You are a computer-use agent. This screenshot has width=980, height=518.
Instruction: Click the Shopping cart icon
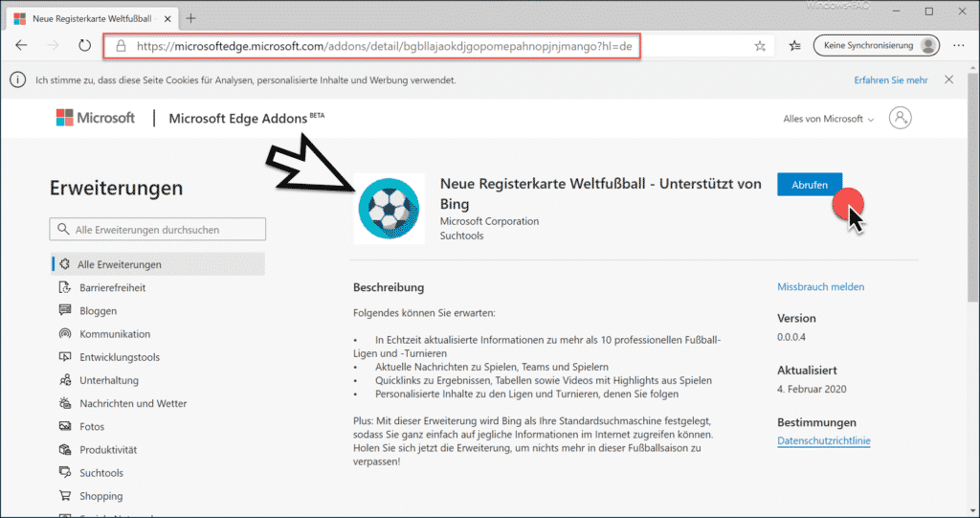[x=65, y=495]
